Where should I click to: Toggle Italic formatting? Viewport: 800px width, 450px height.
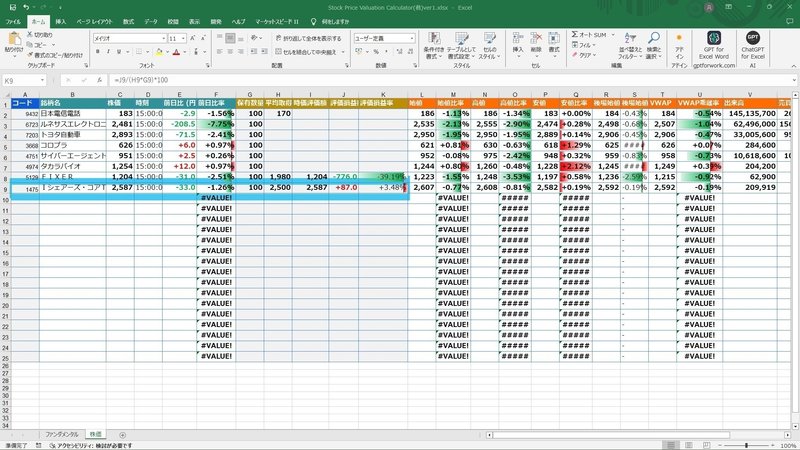(108, 52)
